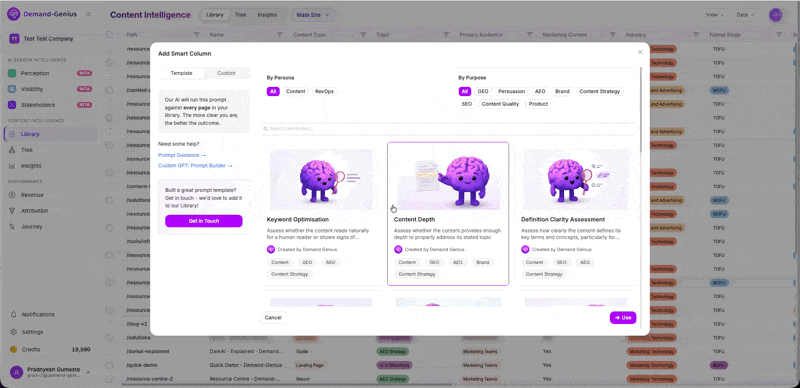Click the filter icon of Content Type column
Viewport: 800px width, 388px height.
tap(363, 35)
